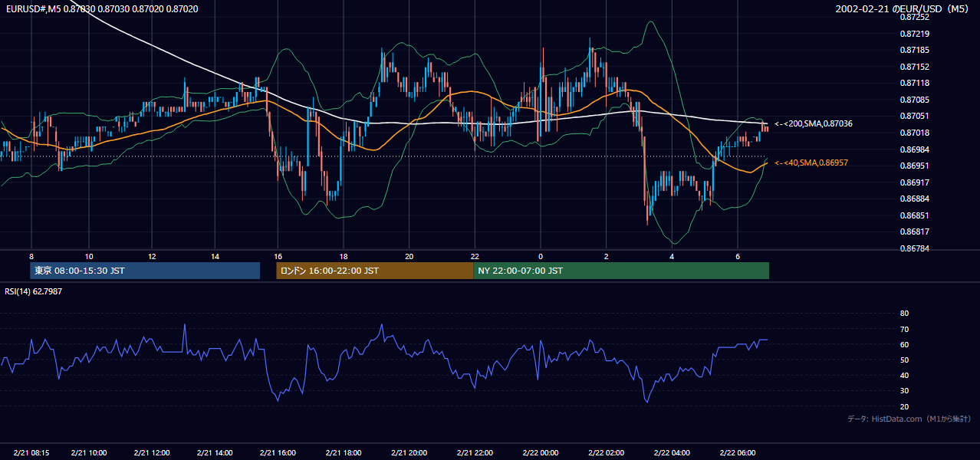Click the 2/21 16:00 time label
This screenshot has height=460, width=980.
pos(278,452)
